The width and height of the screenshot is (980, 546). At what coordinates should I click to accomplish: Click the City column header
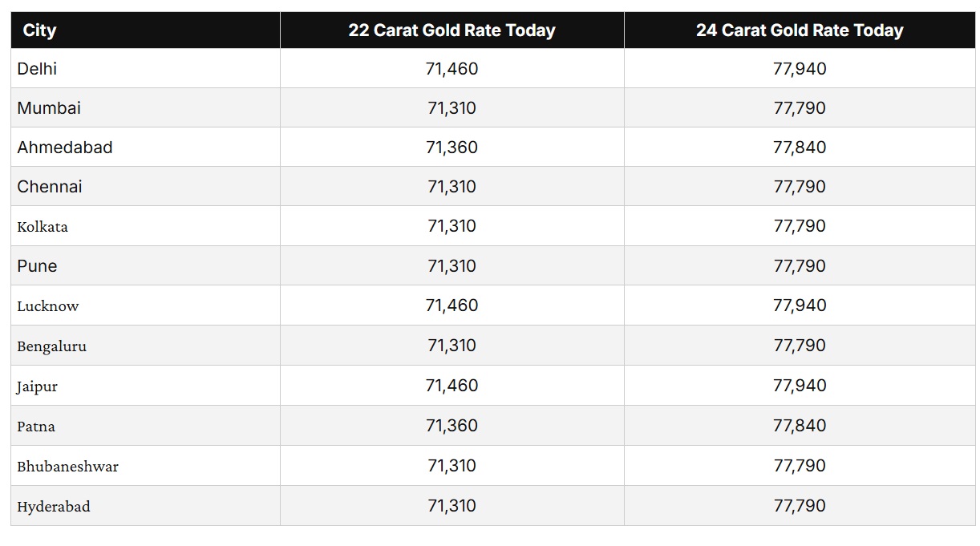(39, 30)
